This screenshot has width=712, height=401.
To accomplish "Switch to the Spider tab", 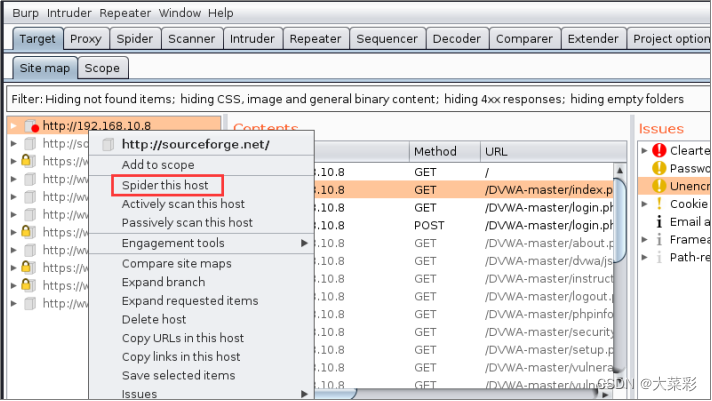I will [x=135, y=39].
